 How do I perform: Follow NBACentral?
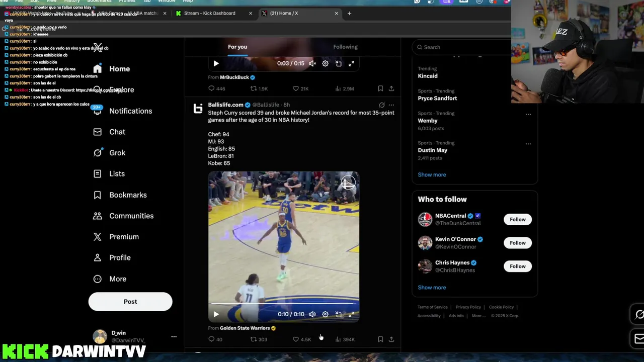point(517,219)
